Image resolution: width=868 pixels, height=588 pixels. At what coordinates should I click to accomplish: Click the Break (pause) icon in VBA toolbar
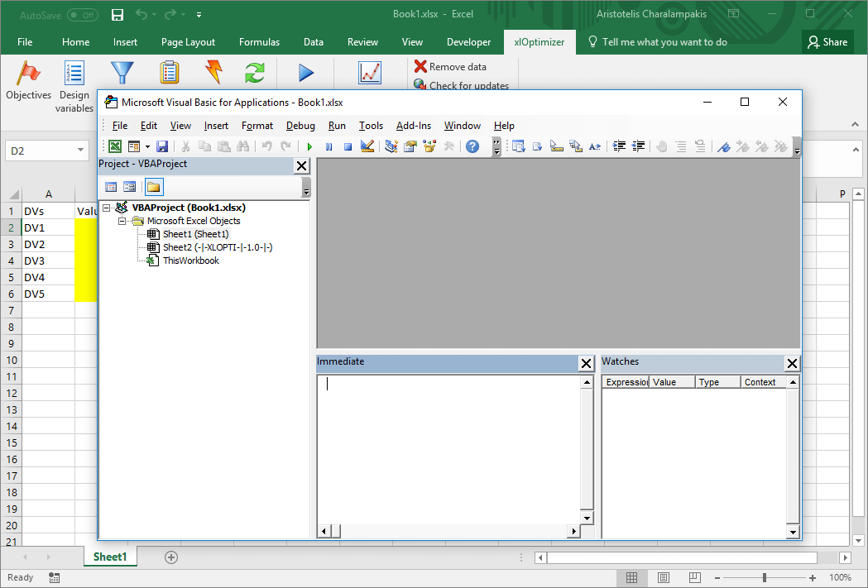pyautogui.click(x=328, y=146)
